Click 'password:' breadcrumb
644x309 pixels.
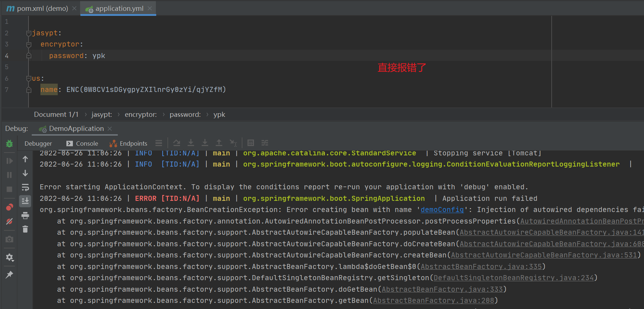[x=185, y=115]
